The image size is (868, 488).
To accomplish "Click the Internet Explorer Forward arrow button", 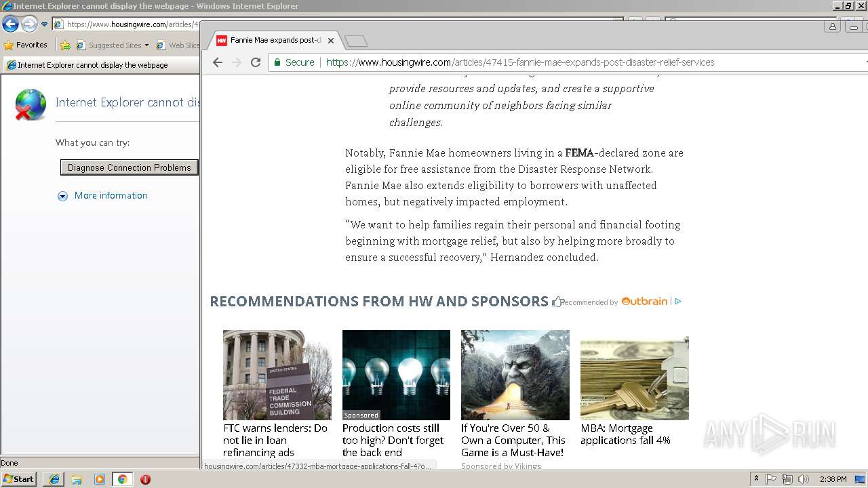I will tap(29, 24).
